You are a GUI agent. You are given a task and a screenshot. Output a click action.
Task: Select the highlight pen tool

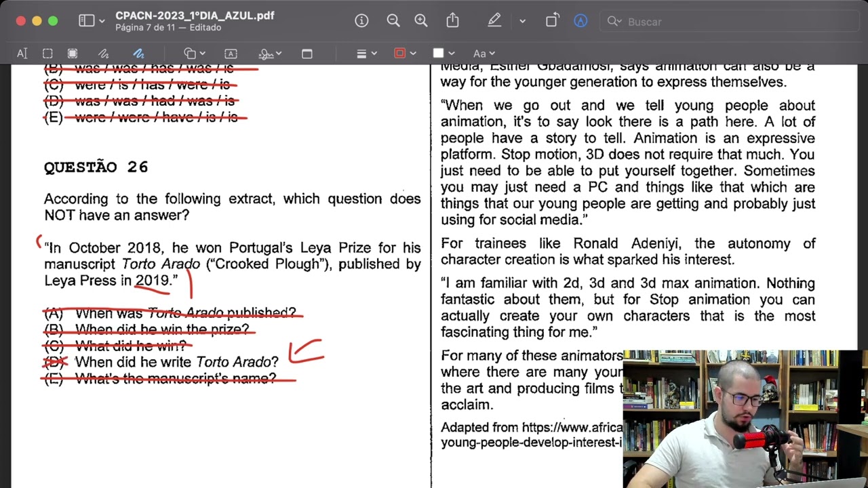pos(494,21)
